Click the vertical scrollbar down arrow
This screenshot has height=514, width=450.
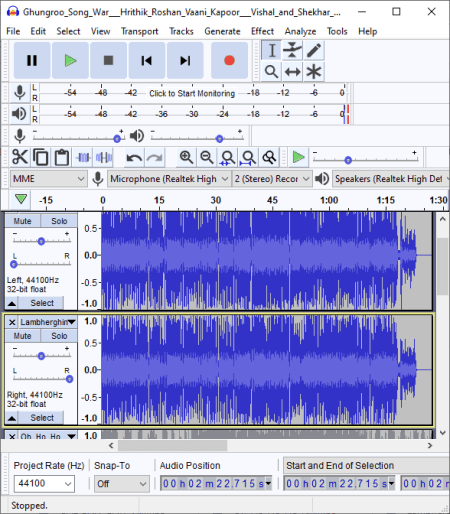point(443,433)
